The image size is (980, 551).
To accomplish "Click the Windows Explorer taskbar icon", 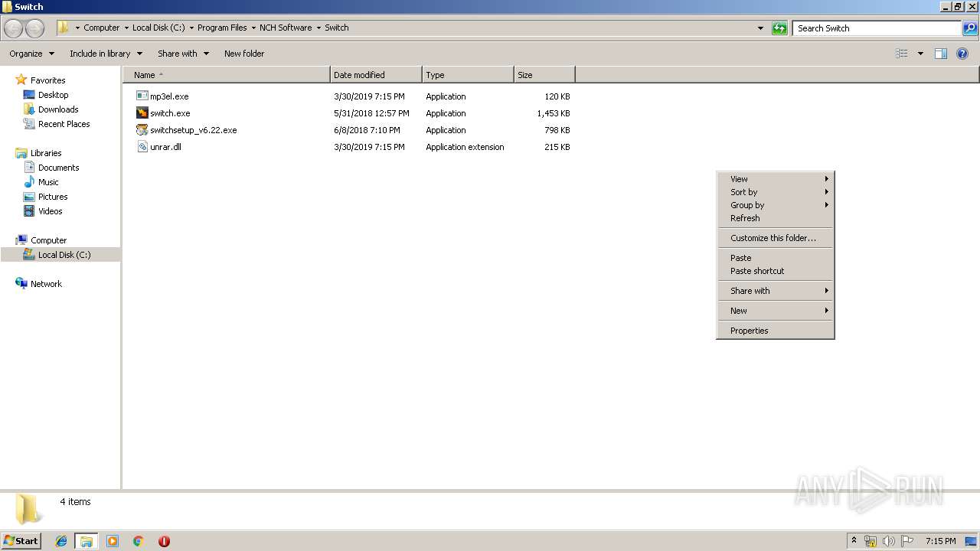I will 87,541.
